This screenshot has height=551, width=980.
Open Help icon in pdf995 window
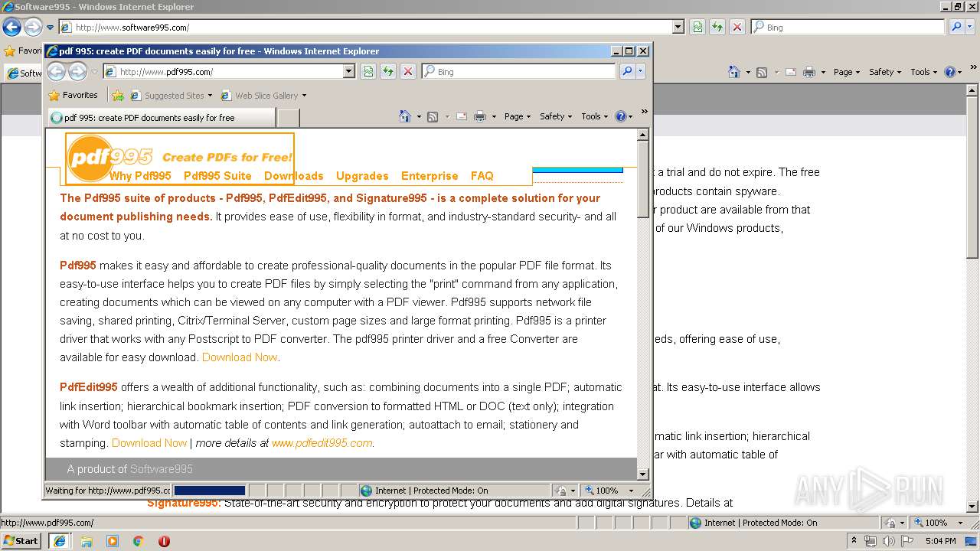point(621,116)
